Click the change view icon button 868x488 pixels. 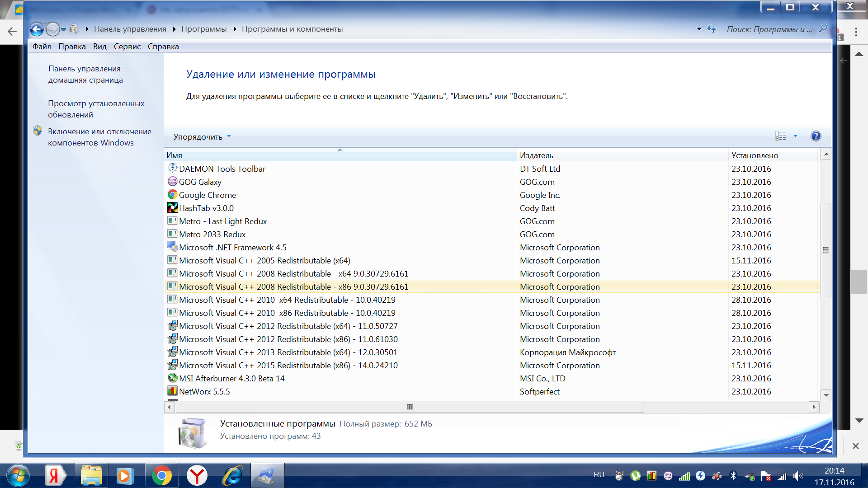[x=781, y=136]
